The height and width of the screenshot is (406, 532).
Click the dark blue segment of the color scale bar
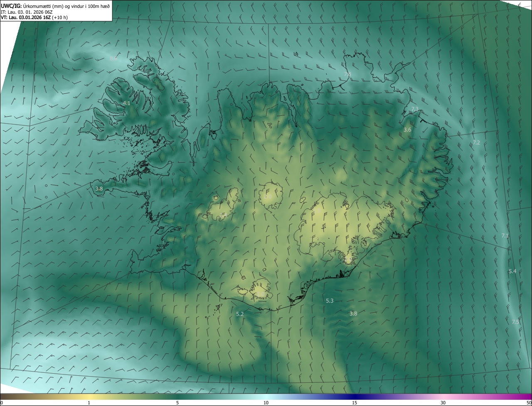tap(355, 396)
